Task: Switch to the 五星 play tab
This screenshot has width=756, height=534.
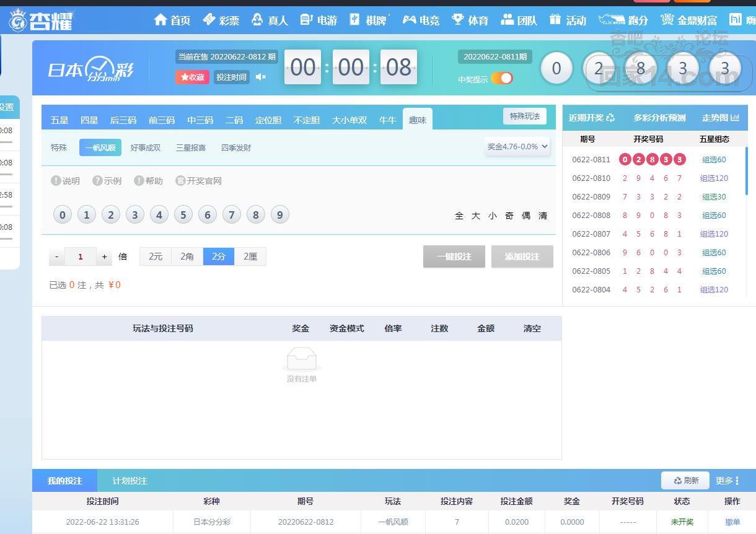Action: 59,120
